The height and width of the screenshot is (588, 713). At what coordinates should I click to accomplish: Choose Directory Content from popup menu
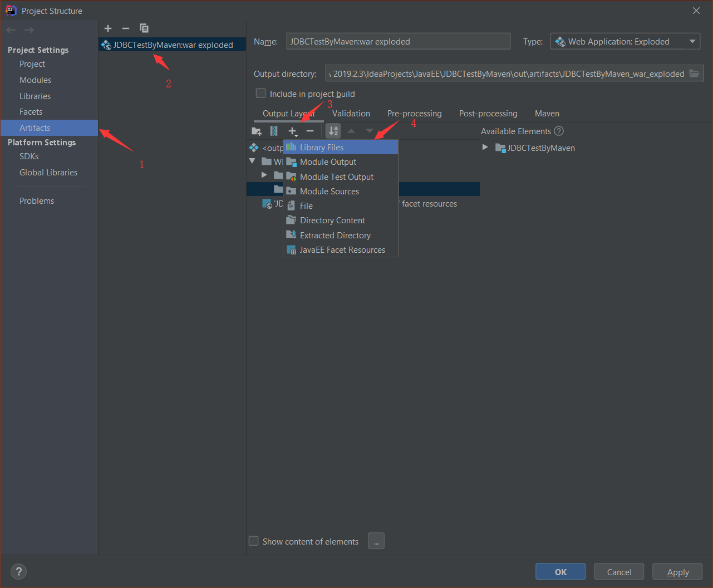pos(341,220)
